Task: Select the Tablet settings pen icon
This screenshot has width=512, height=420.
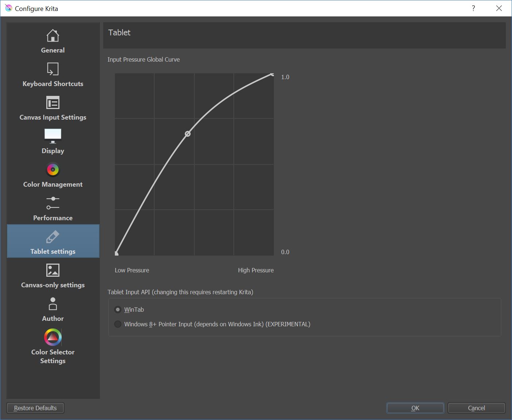Action: point(53,237)
